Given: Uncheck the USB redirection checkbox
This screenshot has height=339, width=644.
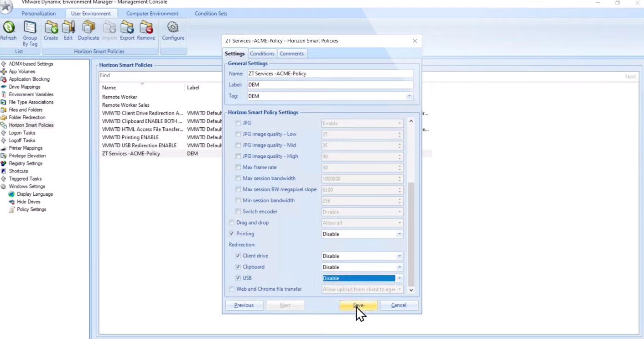Looking at the screenshot, I should click(238, 278).
